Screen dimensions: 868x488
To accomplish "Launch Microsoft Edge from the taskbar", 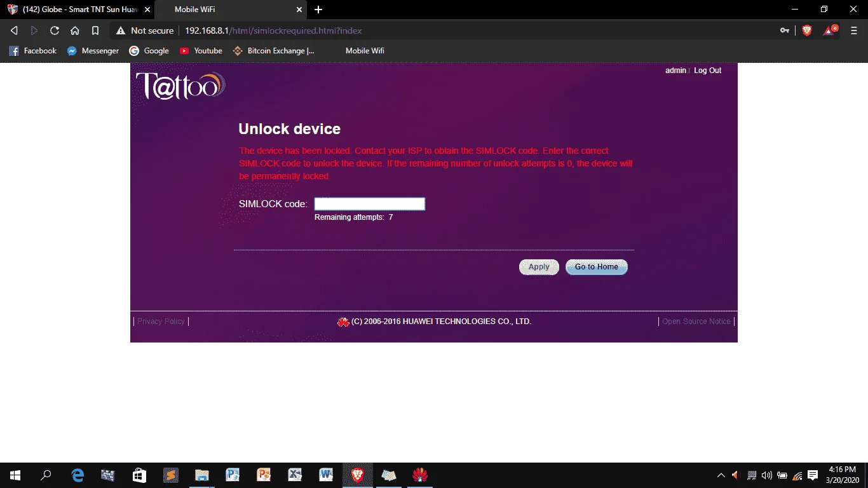I will click(78, 475).
